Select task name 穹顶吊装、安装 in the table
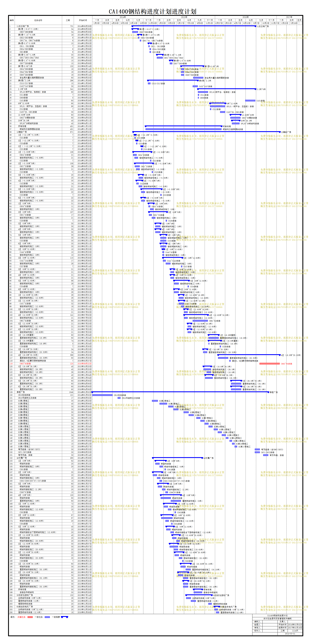 click(25, 455)
